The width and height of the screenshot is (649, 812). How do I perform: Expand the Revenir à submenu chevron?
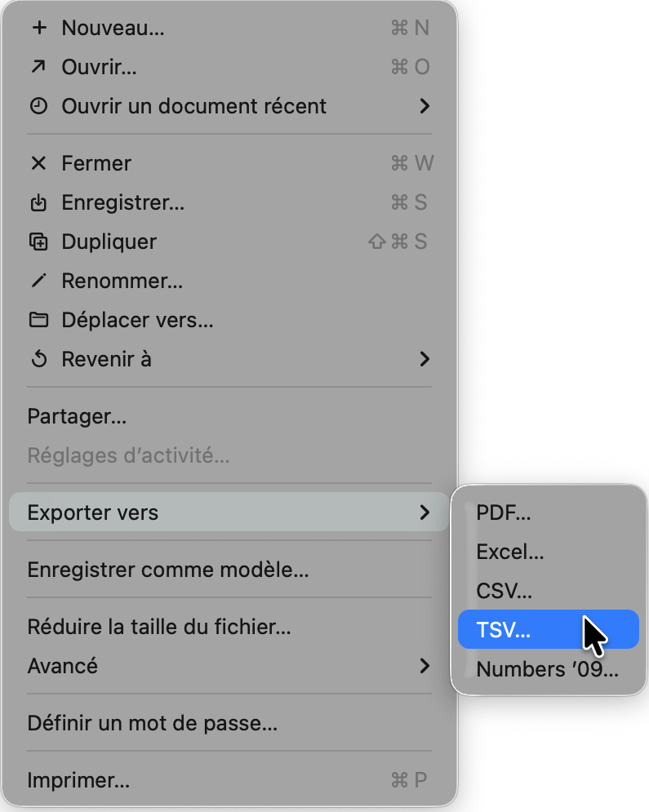(x=424, y=359)
